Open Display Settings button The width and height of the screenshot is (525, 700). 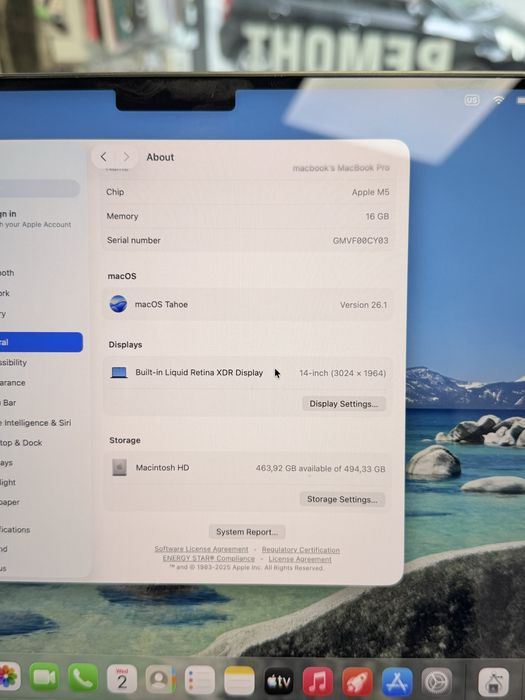pos(344,404)
